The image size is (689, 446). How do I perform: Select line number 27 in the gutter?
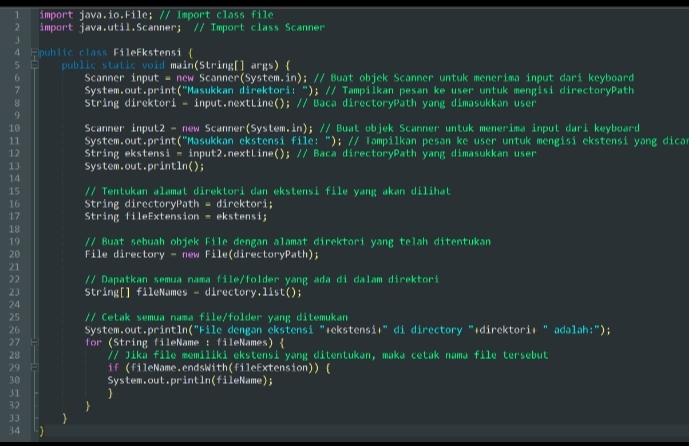pos(16,342)
